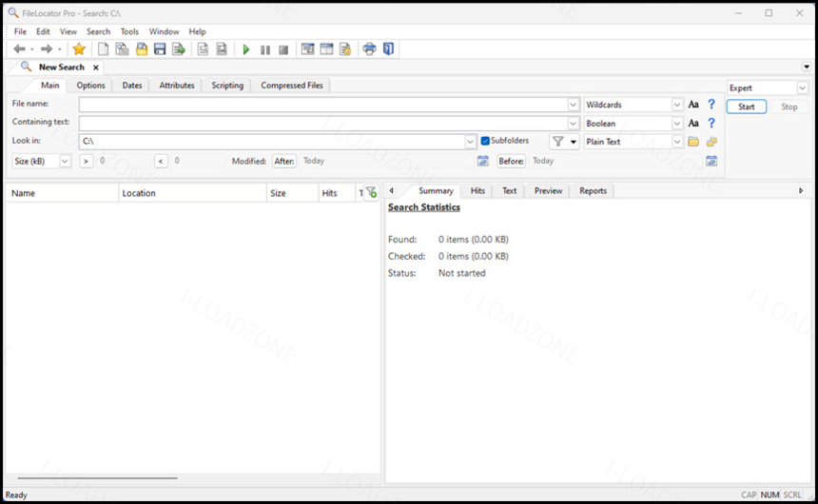Viewport: 818px width, 504px height.
Task: Click the forward arrow toolbar icon
Action: click(x=47, y=49)
